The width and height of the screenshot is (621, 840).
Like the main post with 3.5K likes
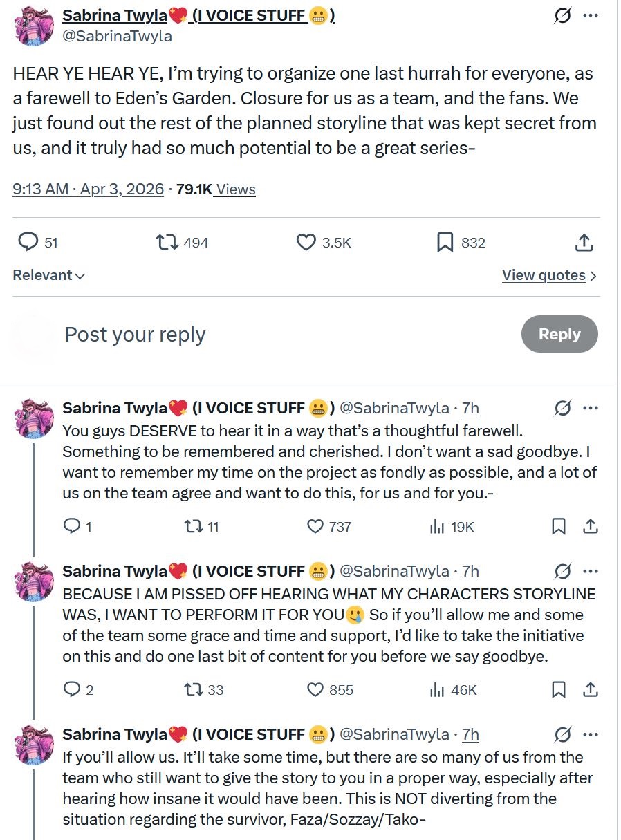coord(306,242)
